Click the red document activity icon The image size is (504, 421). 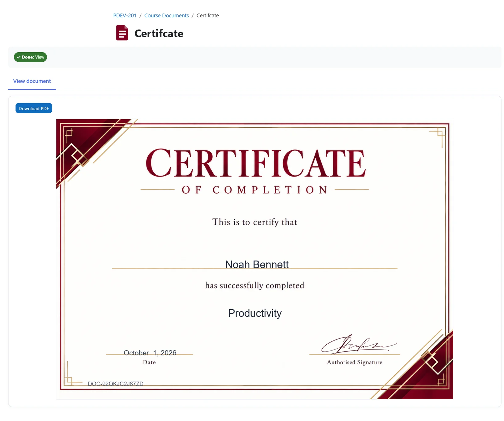(122, 33)
